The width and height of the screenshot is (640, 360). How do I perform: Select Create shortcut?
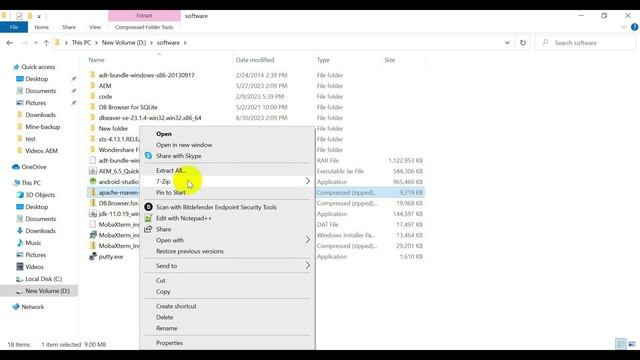(x=176, y=306)
